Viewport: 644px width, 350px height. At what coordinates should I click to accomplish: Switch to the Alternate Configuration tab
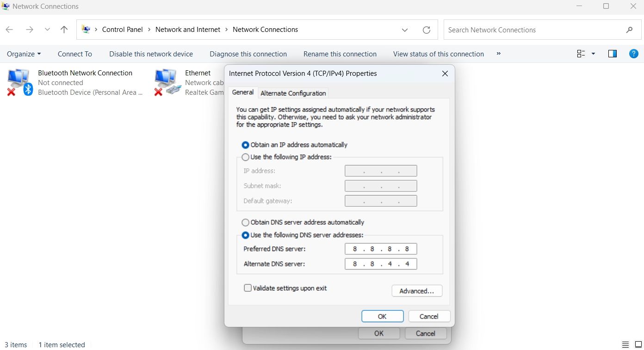tap(293, 93)
